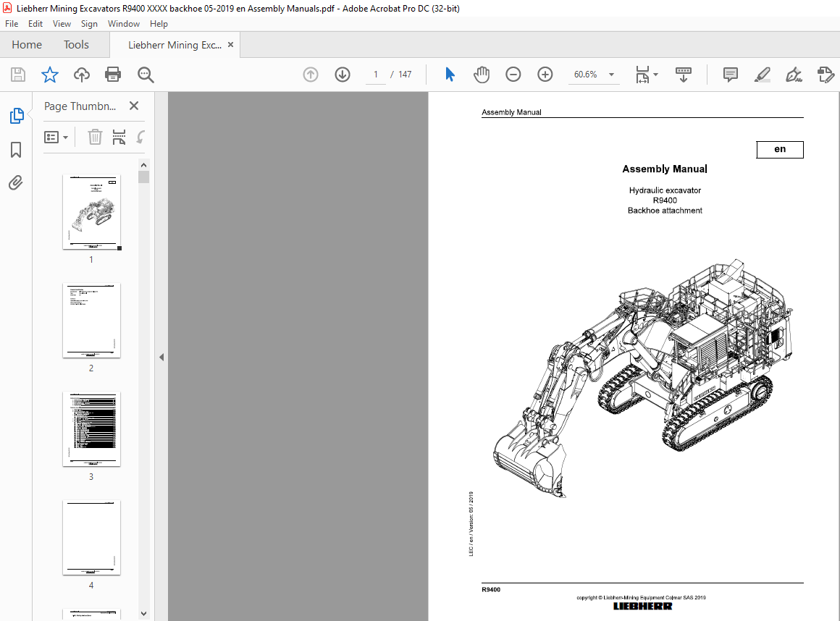Open the Sign document pen tool
Viewport: 840px width, 621px height.
pyautogui.click(x=794, y=75)
